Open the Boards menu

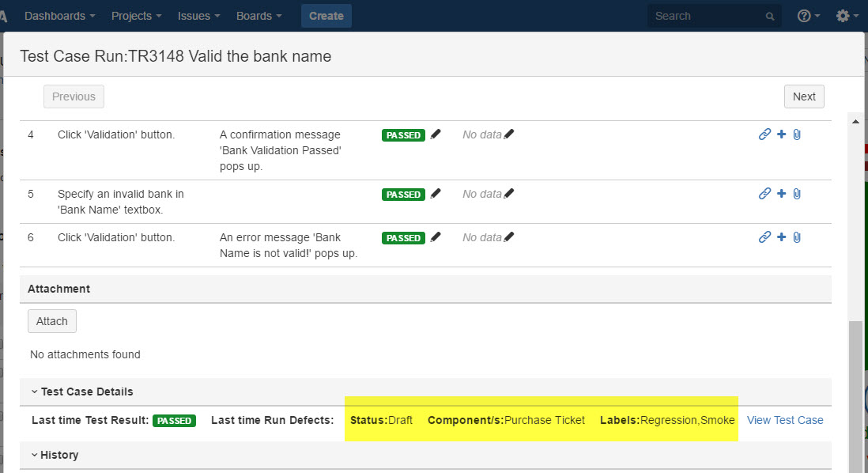(x=259, y=16)
